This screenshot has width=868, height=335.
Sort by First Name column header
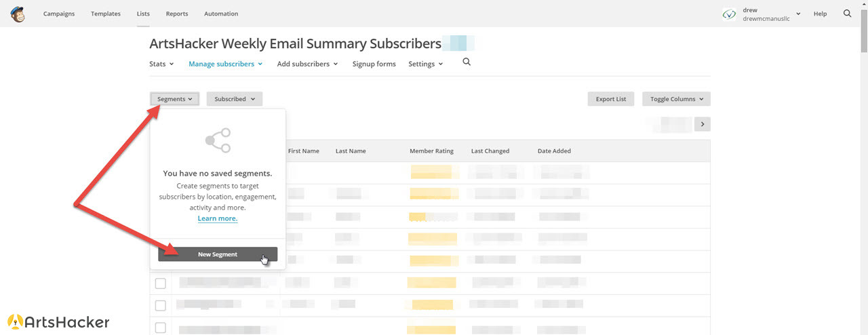[304, 151]
